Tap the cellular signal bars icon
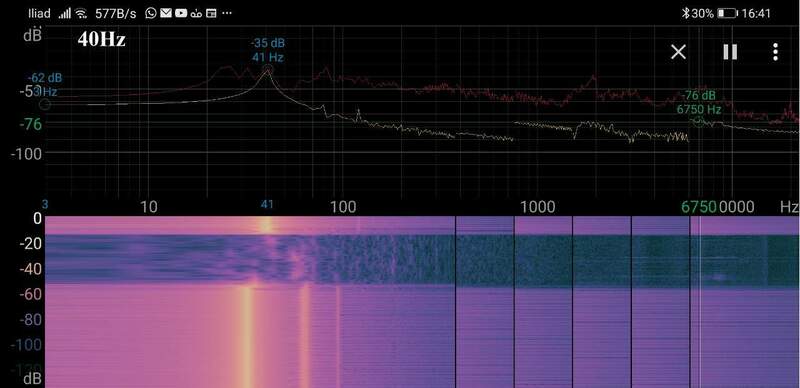The image size is (800, 388). coord(65,13)
